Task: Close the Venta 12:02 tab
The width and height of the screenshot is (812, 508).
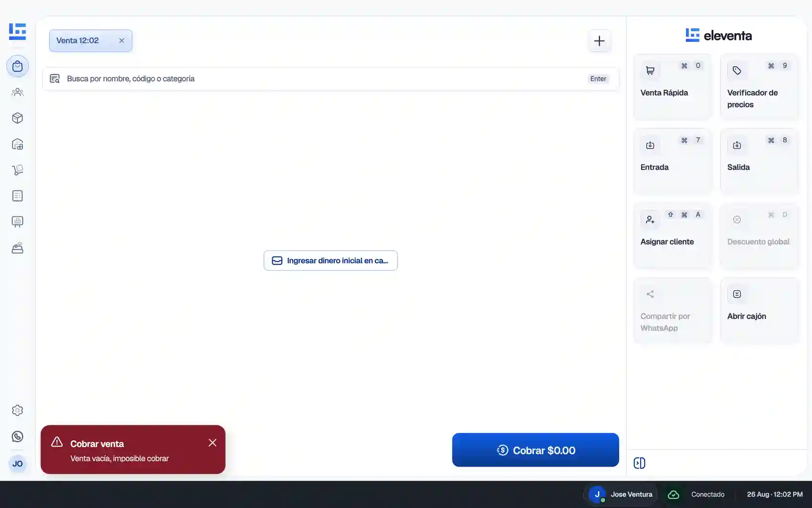Action: coord(122,40)
